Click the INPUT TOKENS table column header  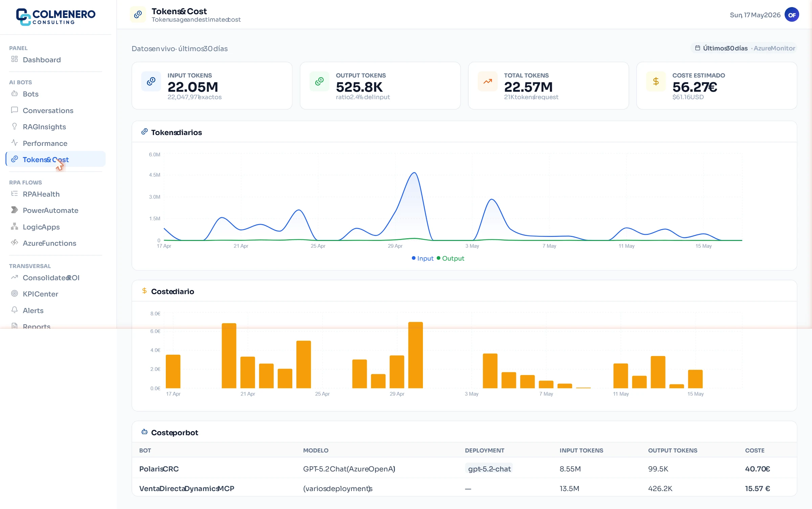[x=581, y=450]
